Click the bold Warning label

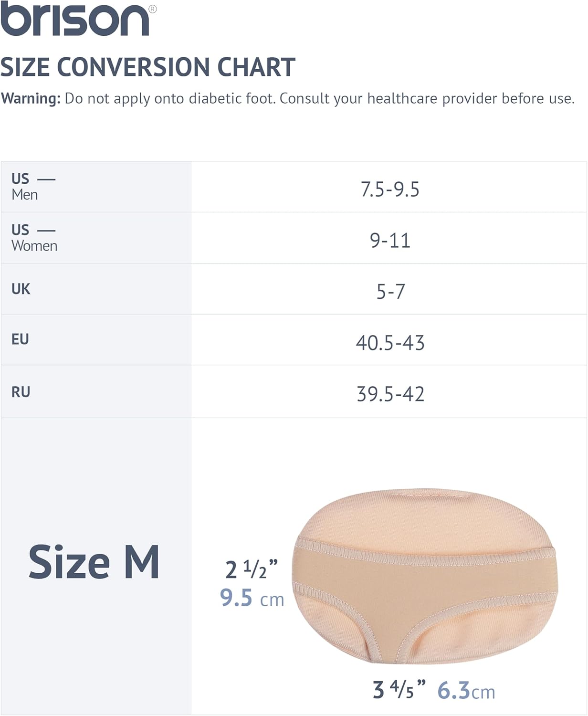click(31, 98)
